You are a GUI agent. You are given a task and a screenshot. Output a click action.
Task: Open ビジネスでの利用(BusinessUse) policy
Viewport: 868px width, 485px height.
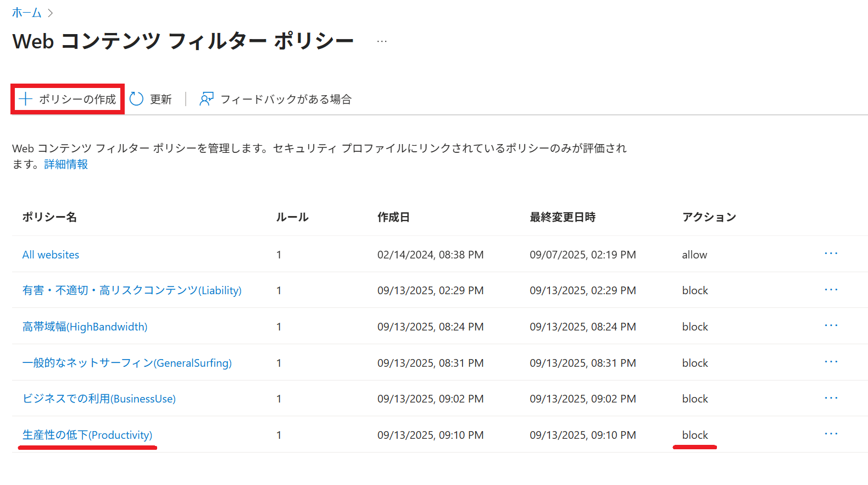click(x=99, y=399)
